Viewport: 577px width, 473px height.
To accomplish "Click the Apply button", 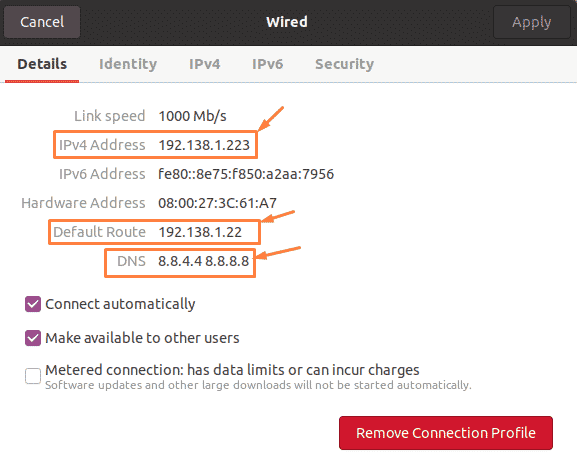I will coord(531,22).
